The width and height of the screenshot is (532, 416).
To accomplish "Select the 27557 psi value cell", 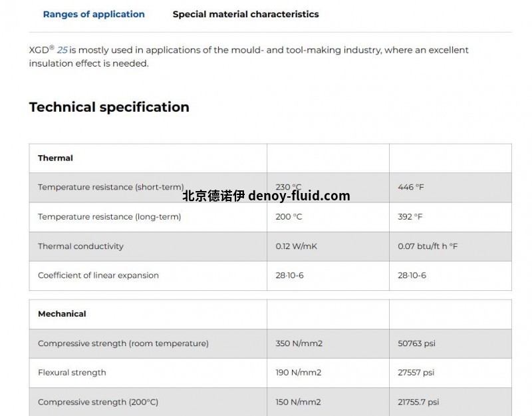I will pyautogui.click(x=416, y=373).
